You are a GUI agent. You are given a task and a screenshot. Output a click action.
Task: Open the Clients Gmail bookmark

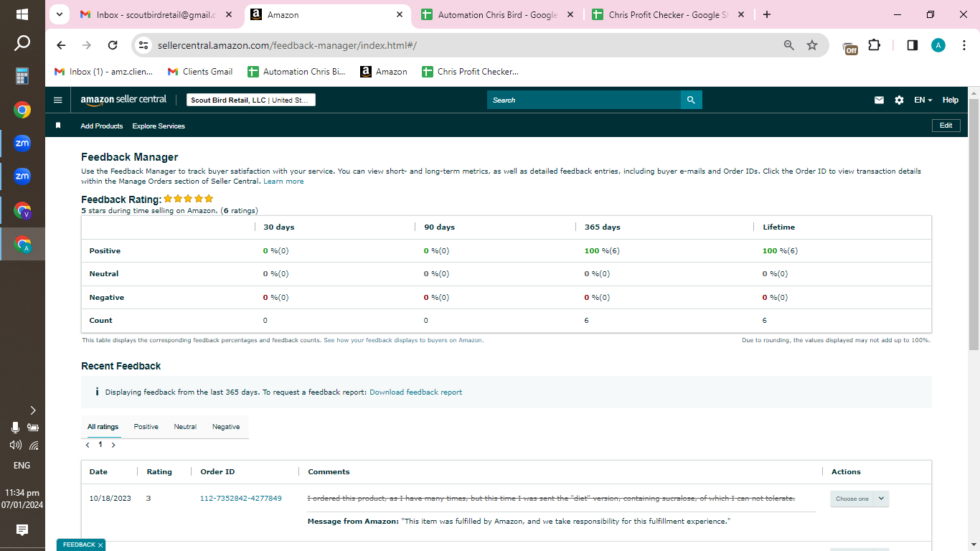[200, 72]
